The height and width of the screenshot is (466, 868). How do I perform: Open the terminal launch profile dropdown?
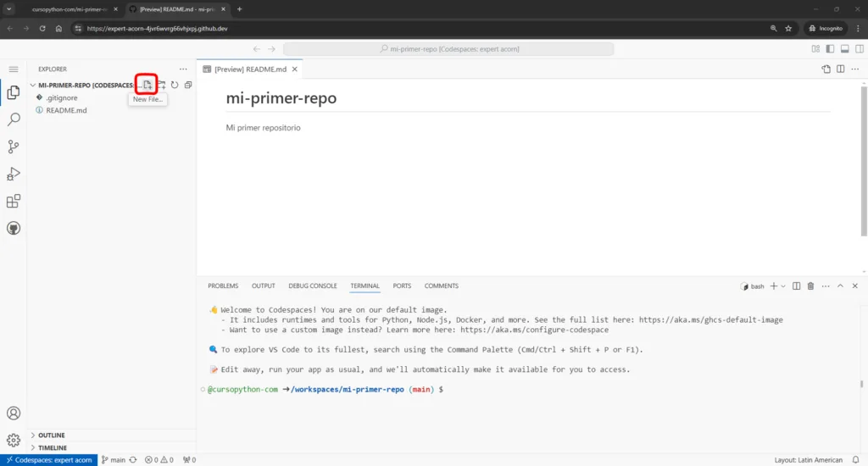point(782,286)
